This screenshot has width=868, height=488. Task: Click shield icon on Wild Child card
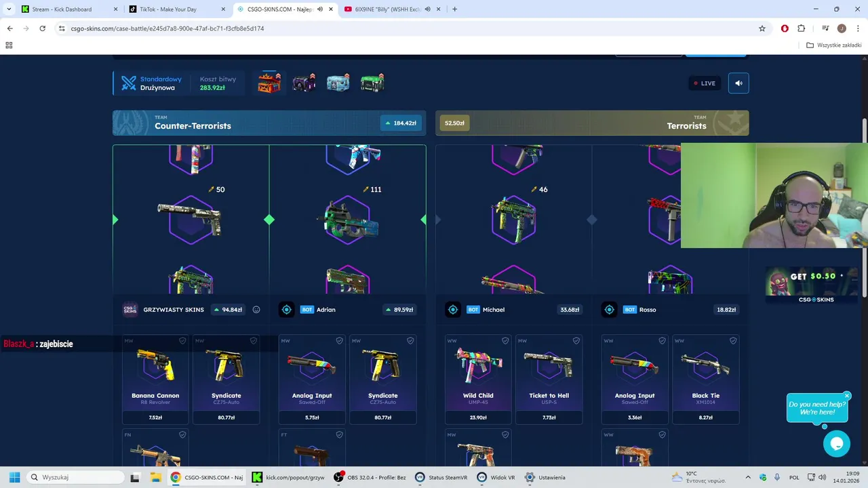click(505, 341)
